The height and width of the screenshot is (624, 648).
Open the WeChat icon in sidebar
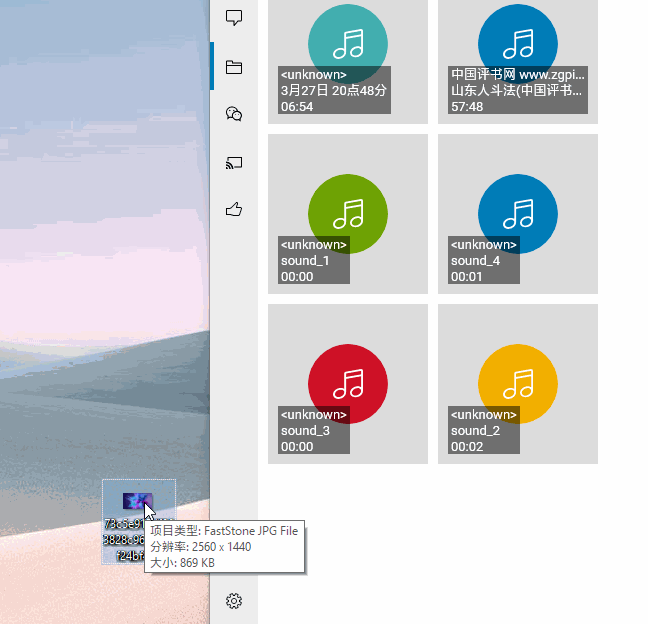coord(234,114)
